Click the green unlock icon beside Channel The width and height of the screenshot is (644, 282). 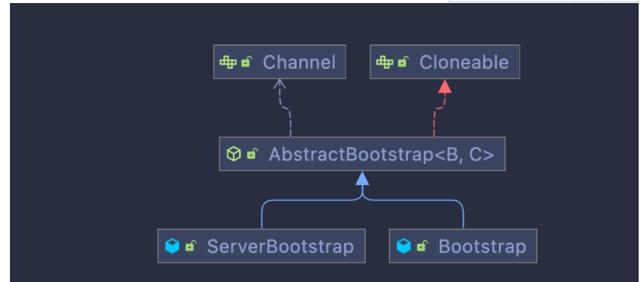[247, 62]
